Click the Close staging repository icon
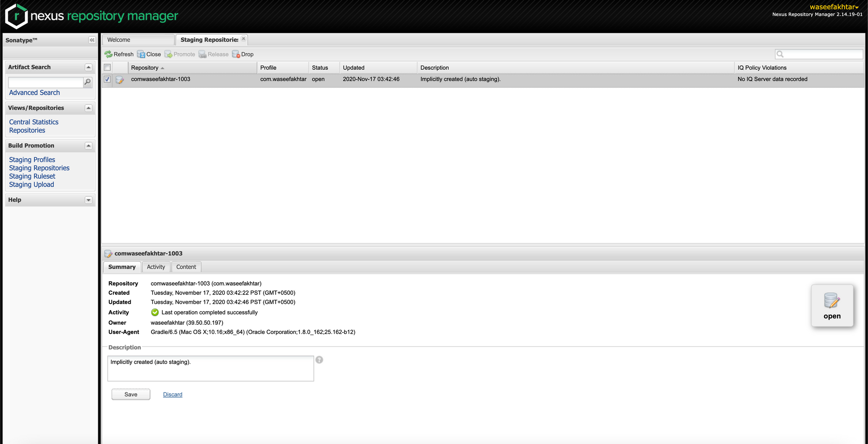 pyautogui.click(x=141, y=54)
